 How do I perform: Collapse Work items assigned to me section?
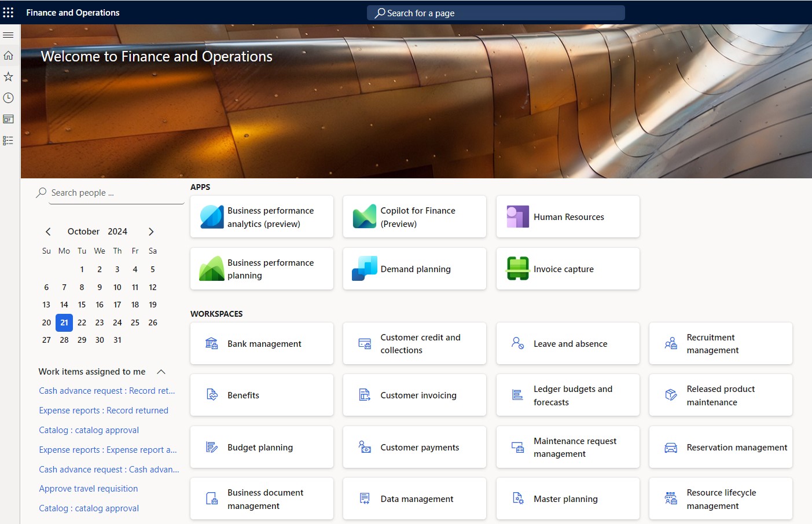click(161, 372)
